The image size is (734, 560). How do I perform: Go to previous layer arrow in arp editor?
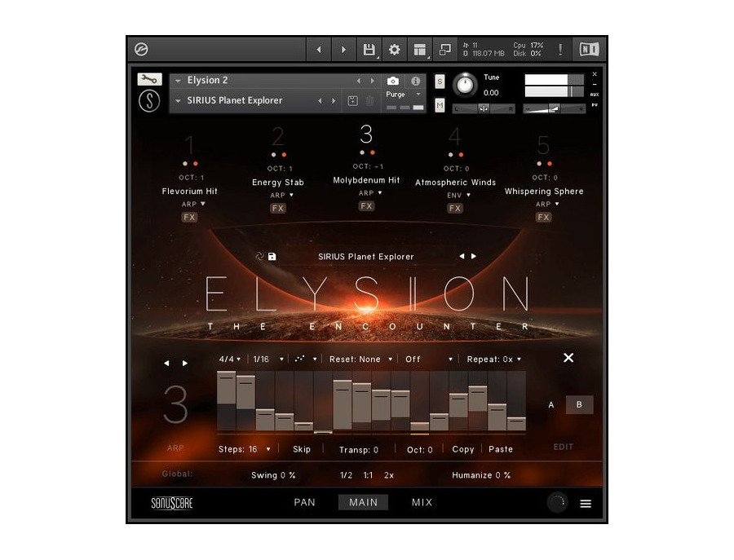click(x=166, y=363)
